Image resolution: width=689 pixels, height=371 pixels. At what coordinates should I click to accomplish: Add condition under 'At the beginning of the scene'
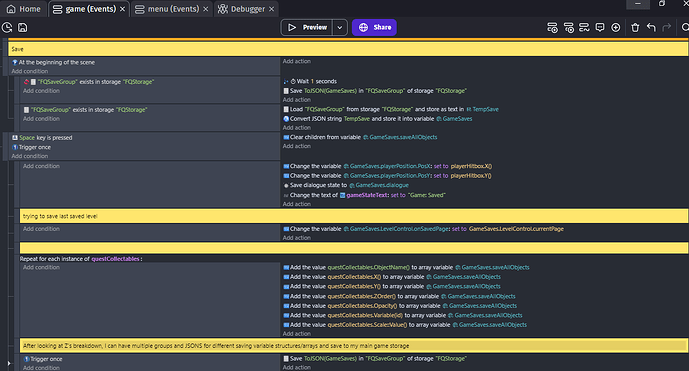[29, 71]
